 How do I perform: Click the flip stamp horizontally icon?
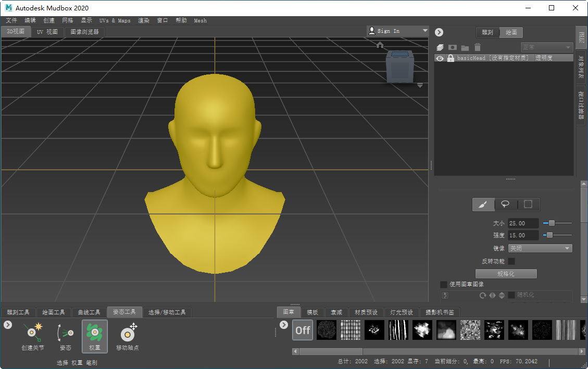(x=492, y=295)
